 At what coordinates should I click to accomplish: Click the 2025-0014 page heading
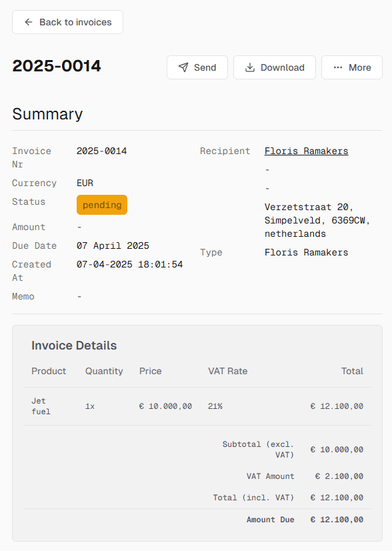click(57, 66)
